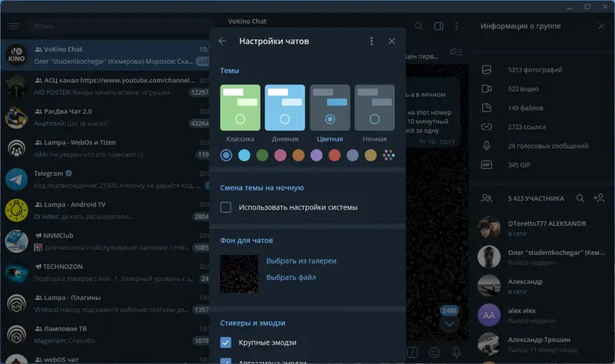Open VoKino Chat in chat list

tap(105, 55)
